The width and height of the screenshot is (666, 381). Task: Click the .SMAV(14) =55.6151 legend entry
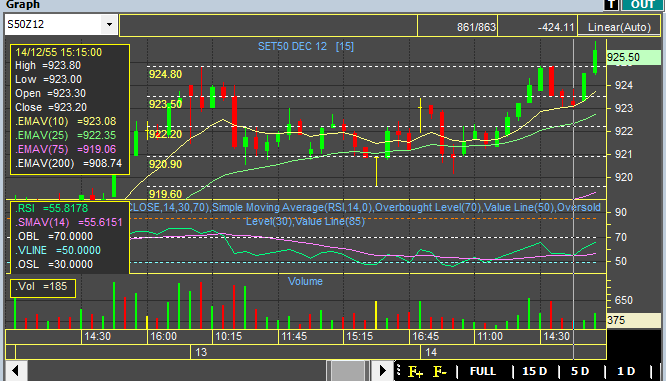click(x=68, y=223)
